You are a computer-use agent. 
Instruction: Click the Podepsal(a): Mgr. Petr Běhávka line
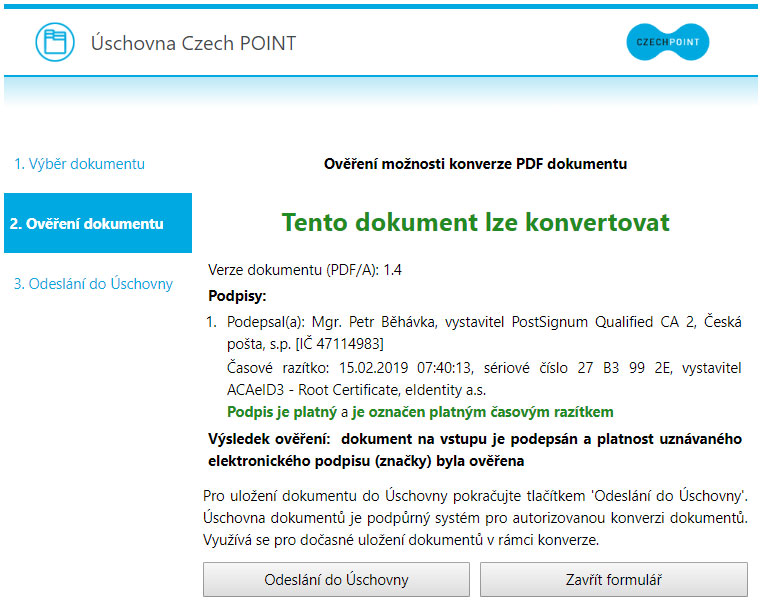point(484,322)
